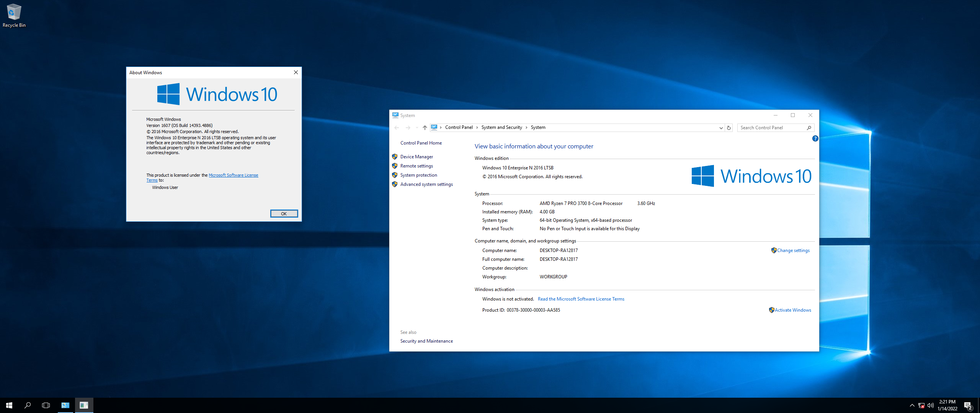Expand chevron before Control Panel breadcrumb
Screen dimensions: 980x413
[441, 127]
